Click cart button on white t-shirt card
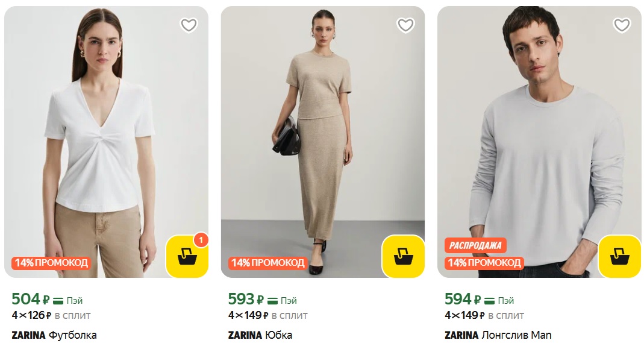Screen dimensions: 644x343 (x=187, y=257)
